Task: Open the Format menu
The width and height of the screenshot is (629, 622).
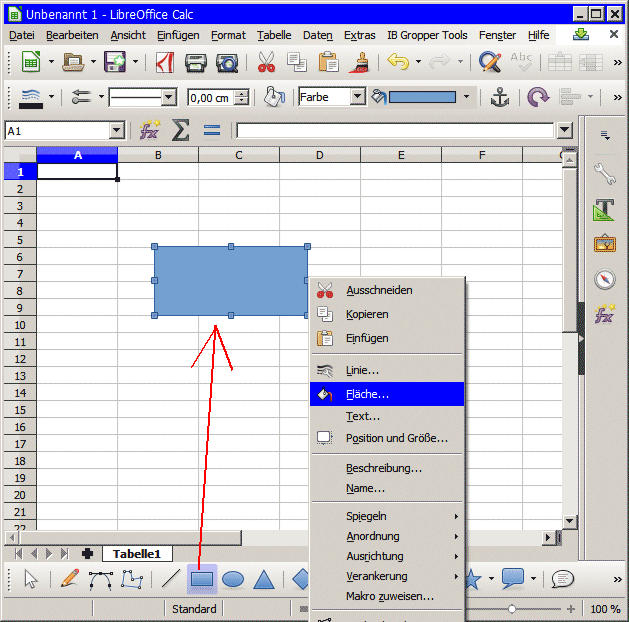Action: (x=228, y=35)
